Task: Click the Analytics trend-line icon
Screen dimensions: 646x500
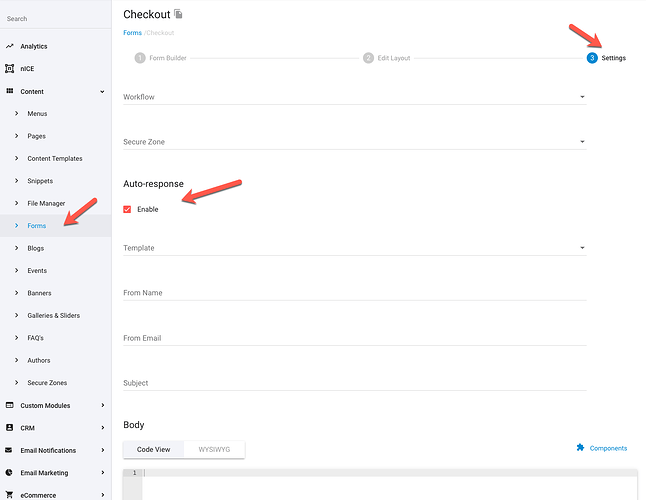Action: click(x=9, y=46)
